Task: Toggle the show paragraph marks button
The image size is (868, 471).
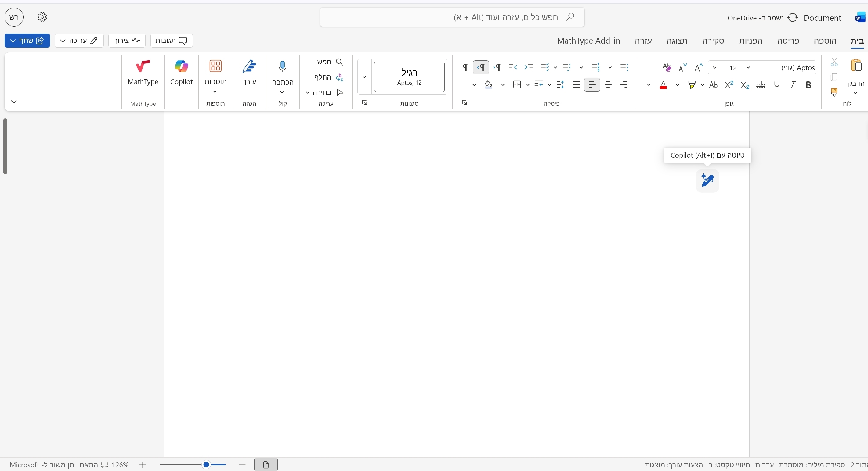Action: click(x=465, y=67)
